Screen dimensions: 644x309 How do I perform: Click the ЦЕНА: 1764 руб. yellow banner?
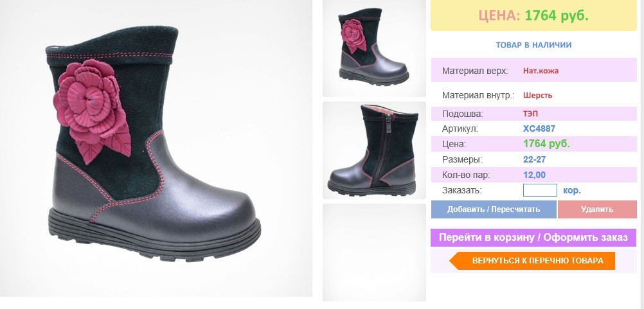pos(533,15)
